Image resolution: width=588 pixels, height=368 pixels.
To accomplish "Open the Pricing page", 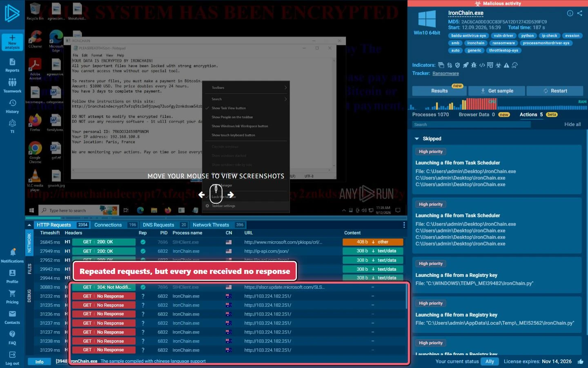I will [12, 297].
